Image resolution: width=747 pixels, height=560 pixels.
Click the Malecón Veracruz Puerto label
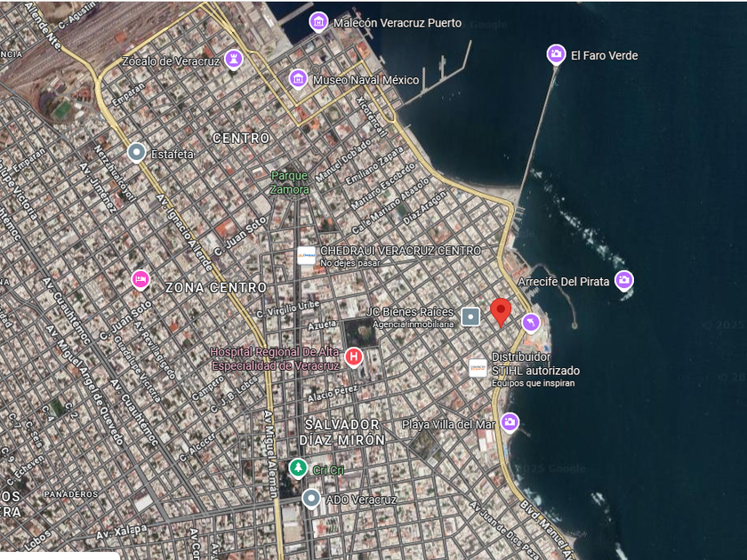[398, 23]
